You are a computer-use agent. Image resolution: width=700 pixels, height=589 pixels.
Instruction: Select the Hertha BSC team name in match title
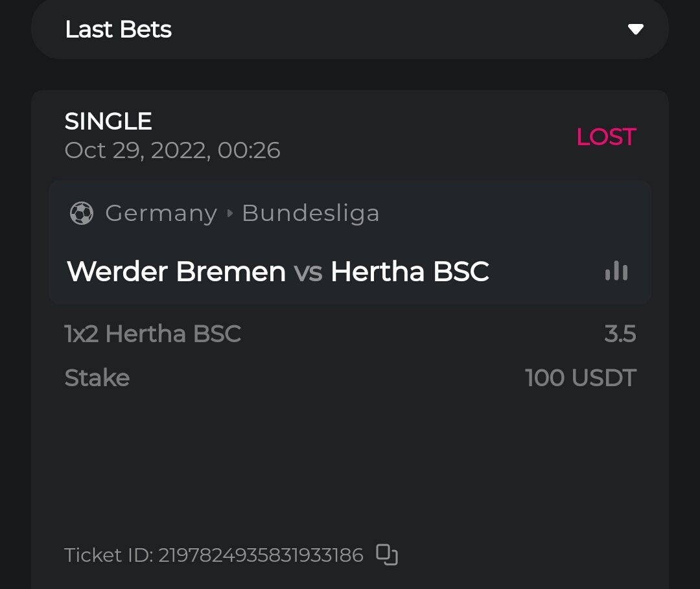coord(410,271)
